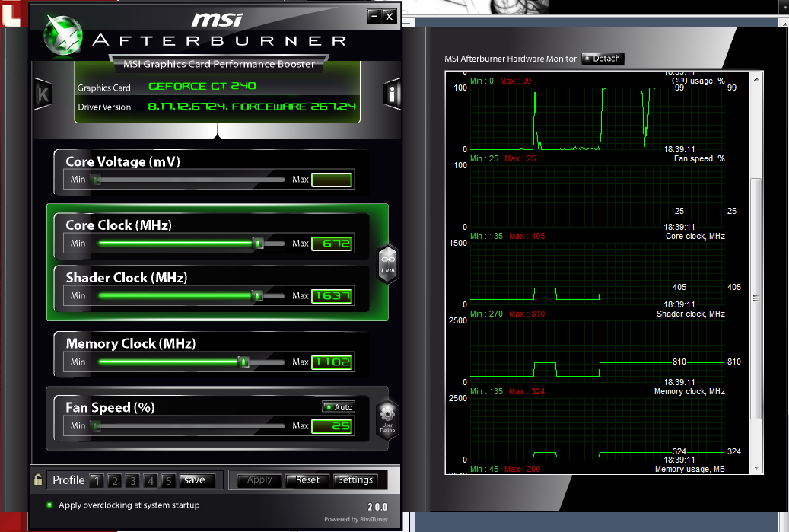Click the profile save button
Image resolution: width=789 pixels, height=532 pixels.
[x=198, y=480]
